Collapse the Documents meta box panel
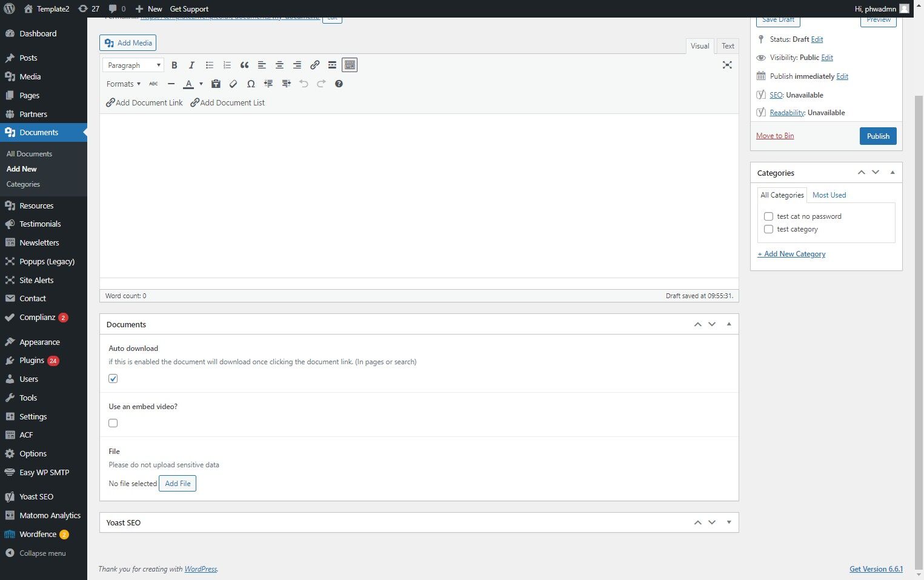924x580 pixels. (x=729, y=324)
